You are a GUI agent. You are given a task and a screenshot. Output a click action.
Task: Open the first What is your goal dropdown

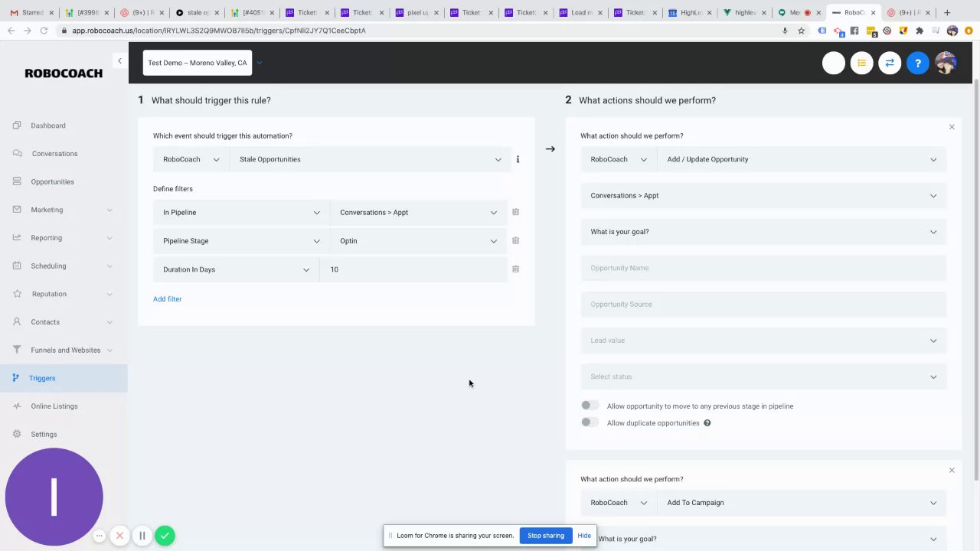click(763, 232)
